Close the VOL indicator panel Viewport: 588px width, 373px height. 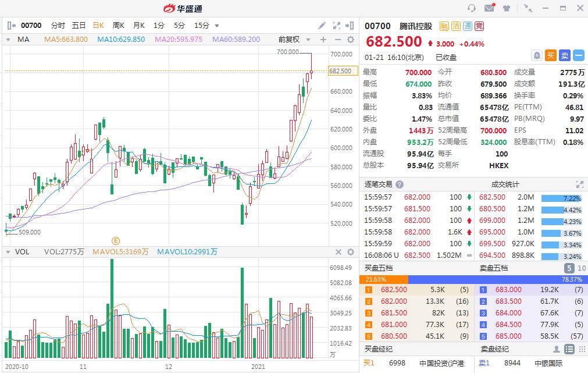(x=338, y=252)
